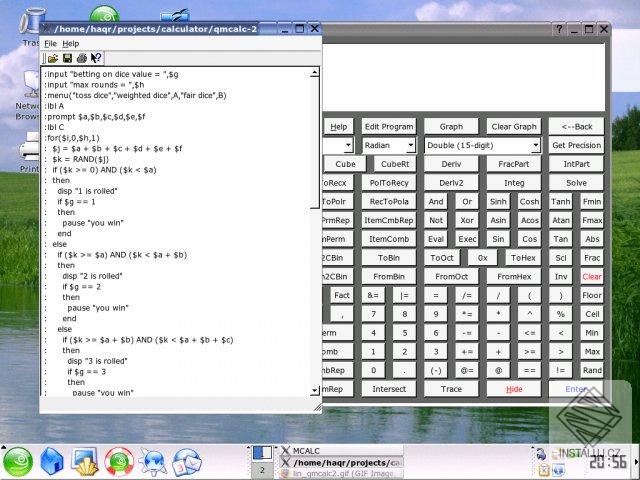The width and height of the screenshot is (640, 480).
Task: Click the Deriv button
Action: pos(451,164)
